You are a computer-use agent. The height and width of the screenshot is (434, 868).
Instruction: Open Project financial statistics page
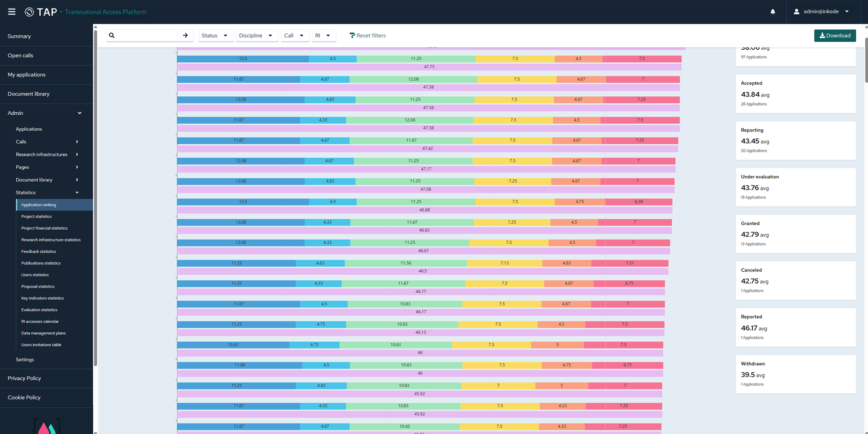(44, 228)
